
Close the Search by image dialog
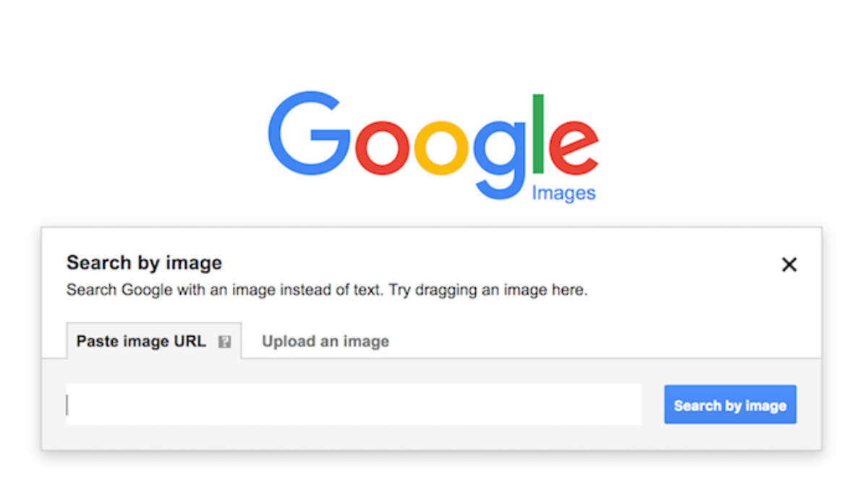tap(789, 265)
